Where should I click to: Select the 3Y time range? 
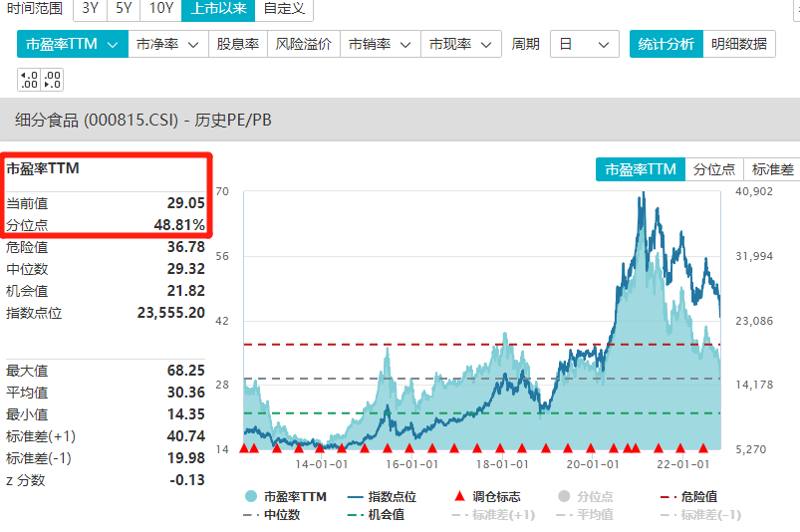tap(90, 9)
